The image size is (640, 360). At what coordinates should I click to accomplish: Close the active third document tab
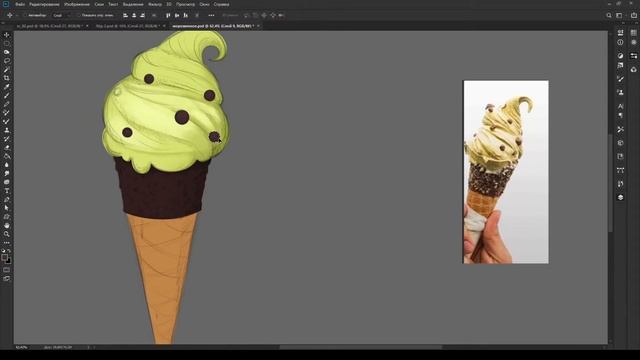[x=258, y=26]
